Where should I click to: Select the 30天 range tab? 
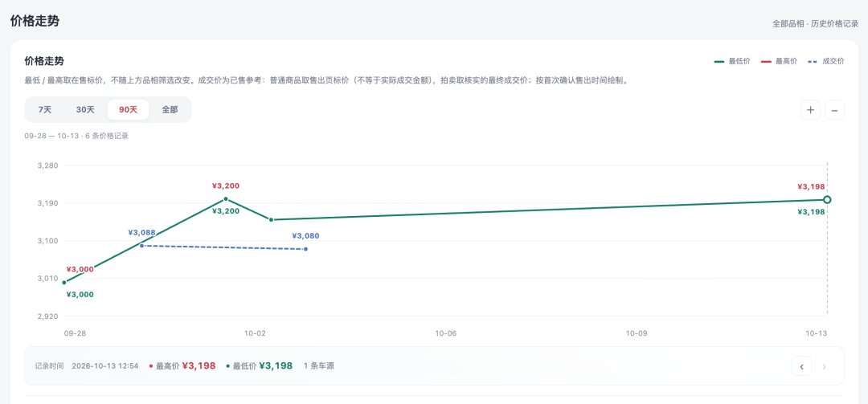[85, 109]
